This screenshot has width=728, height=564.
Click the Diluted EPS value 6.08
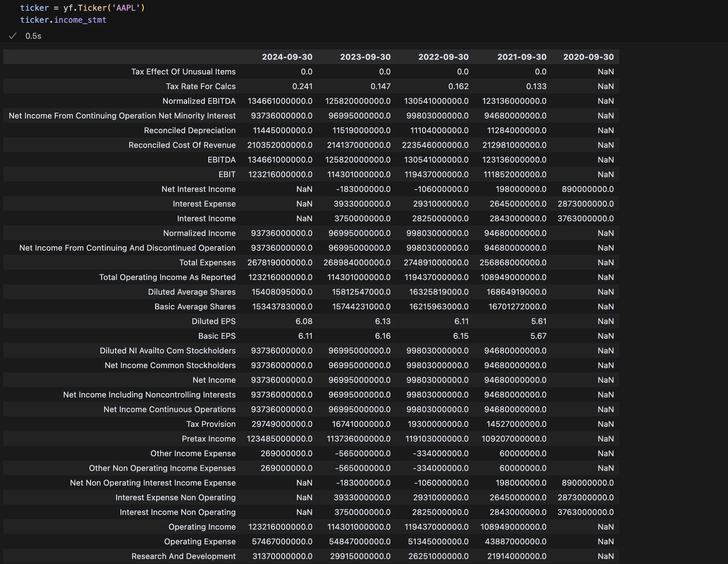304,321
